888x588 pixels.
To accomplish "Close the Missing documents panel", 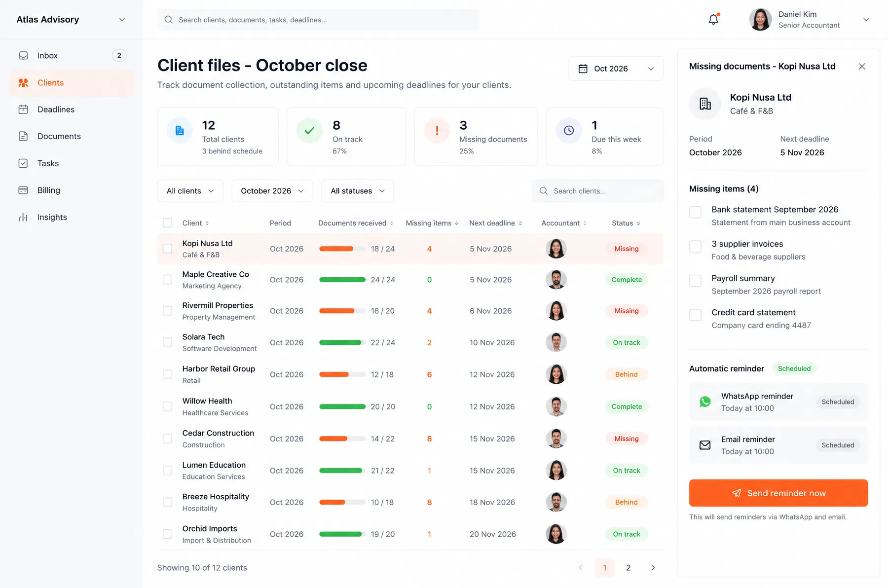I will [x=862, y=67].
